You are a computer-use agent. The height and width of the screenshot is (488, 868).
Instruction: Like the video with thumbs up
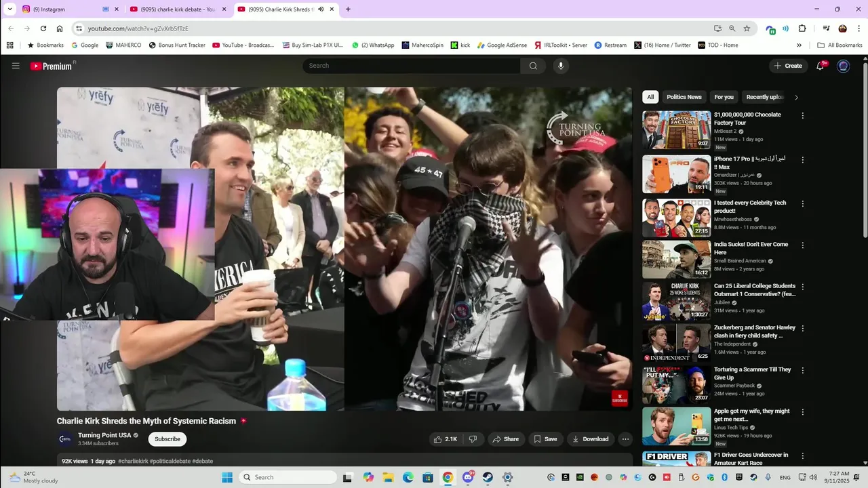pos(446,439)
